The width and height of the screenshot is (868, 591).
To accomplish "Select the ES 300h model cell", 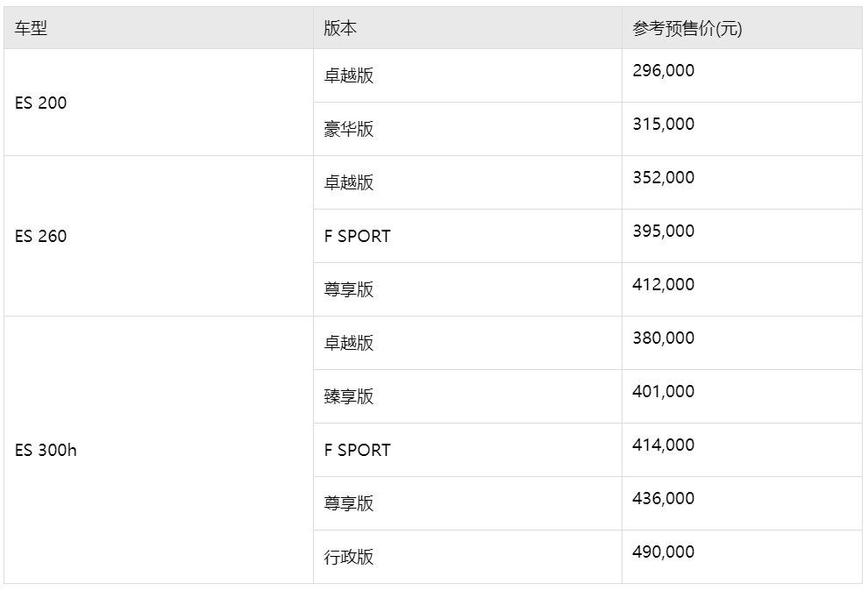I will [x=159, y=450].
